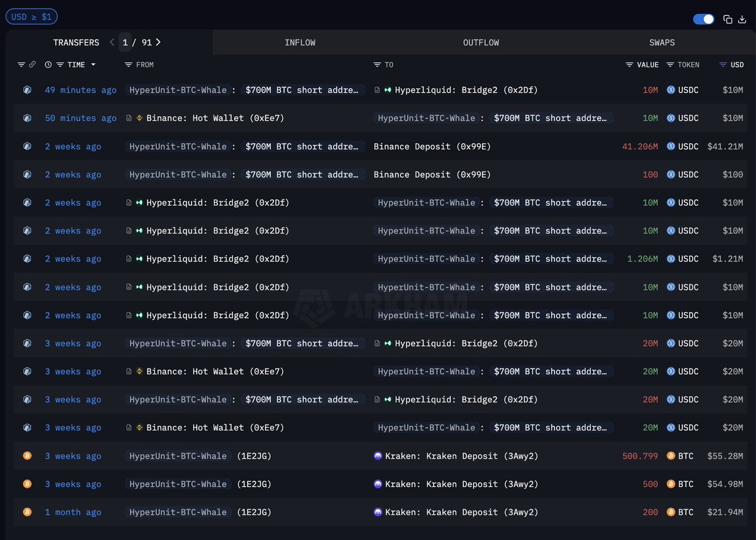The height and width of the screenshot is (540, 756).
Task: Open Binance Deposit (0x99E) in the 41.206M row
Action: click(432, 147)
